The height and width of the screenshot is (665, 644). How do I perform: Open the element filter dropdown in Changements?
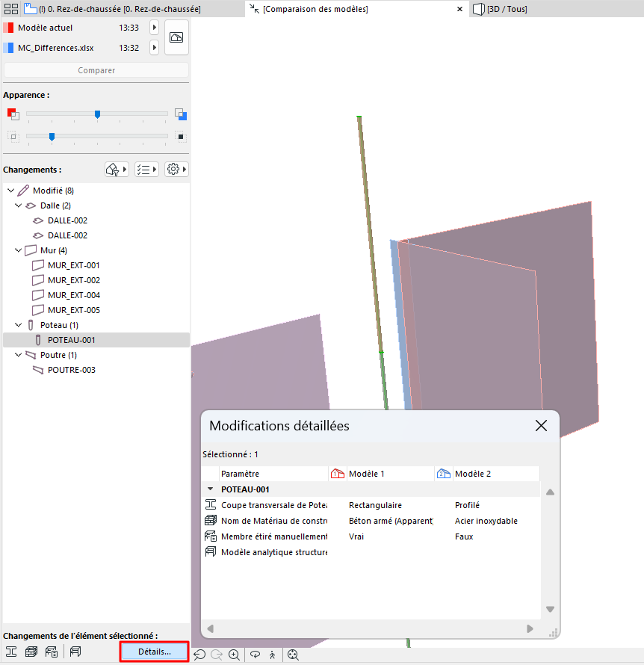[117, 169]
